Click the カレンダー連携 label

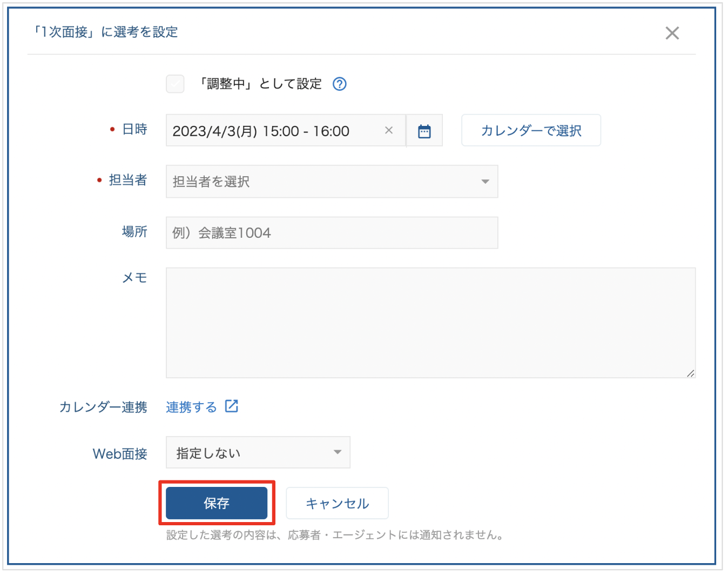103,407
